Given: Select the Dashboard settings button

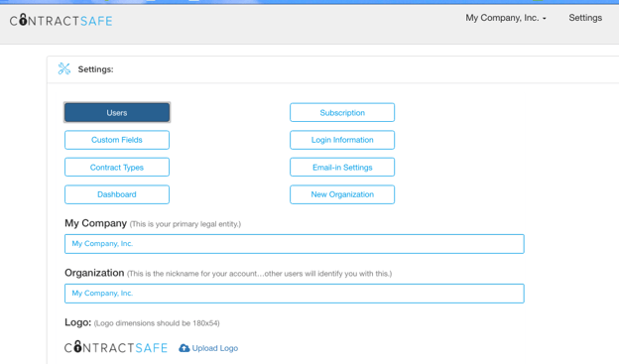Looking at the screenshot, I should (117, 194).
